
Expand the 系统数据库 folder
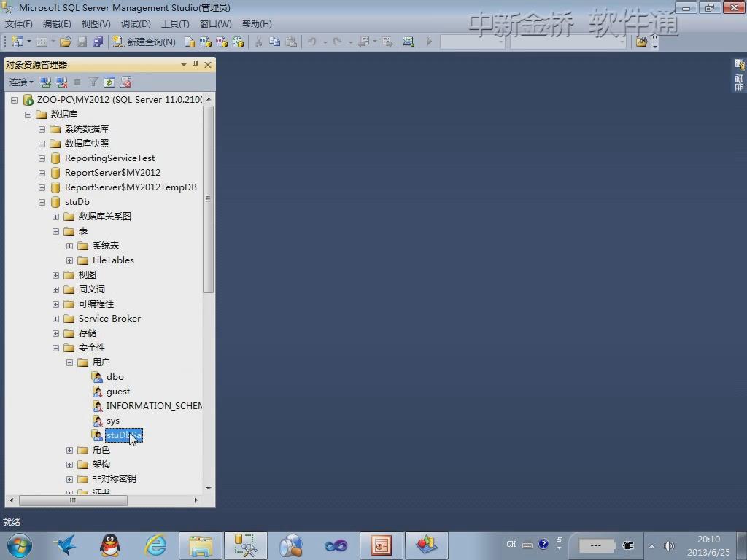(x=42, y=129)
